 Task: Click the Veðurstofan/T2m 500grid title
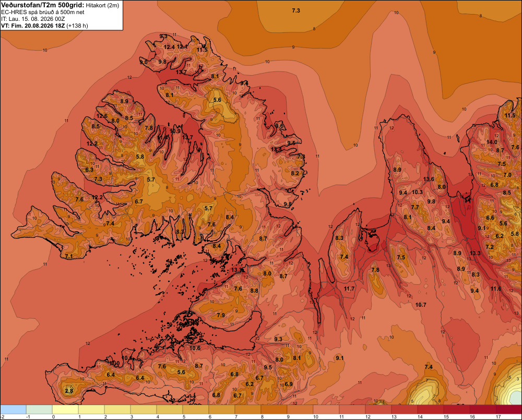[x=42, y=5]
